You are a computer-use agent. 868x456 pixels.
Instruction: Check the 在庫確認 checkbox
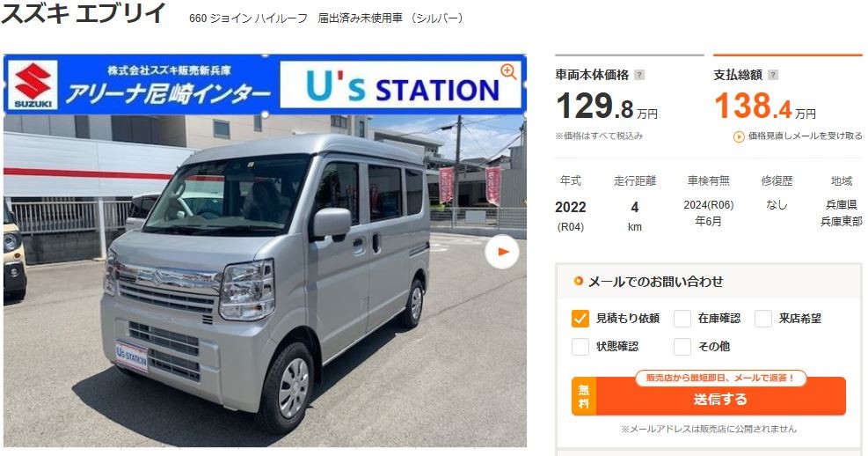682,319
